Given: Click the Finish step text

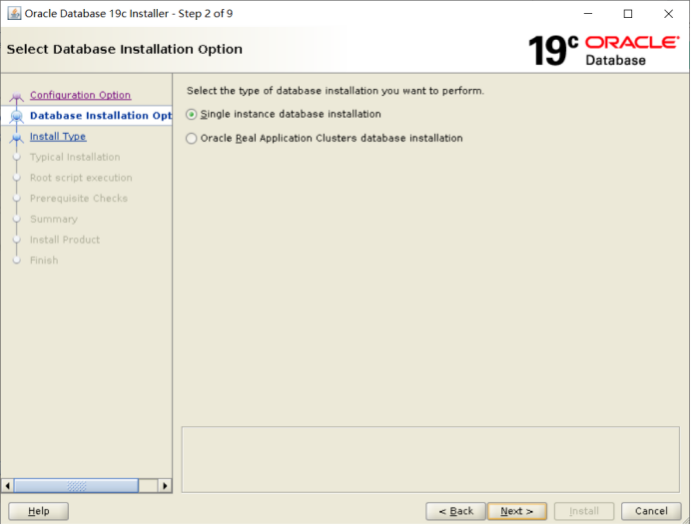Looking at the screenshot, I should pyautogui.click(x=44, y=260).
